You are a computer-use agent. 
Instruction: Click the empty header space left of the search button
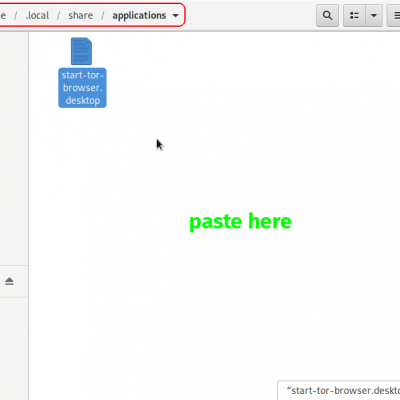point(250,15)
